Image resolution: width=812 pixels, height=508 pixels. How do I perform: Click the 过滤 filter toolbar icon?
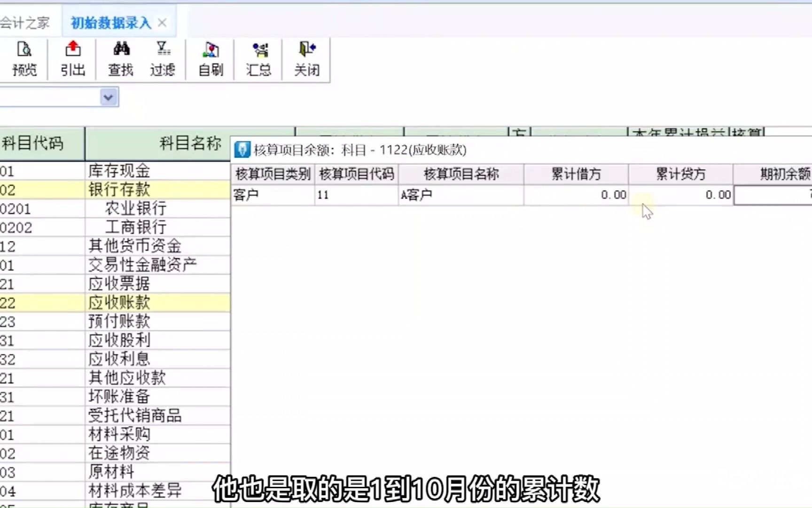tap(163, 59)
